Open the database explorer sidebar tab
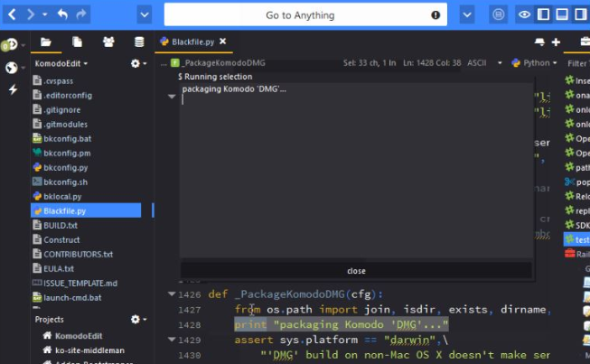Image resolution: width=590 pixels, height=364 pixels. 138,42
